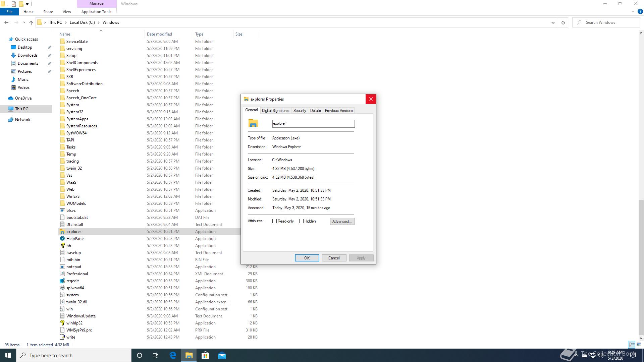
Task: Open Microsoft Store from taskbar
Action: [x=205, y=355]
